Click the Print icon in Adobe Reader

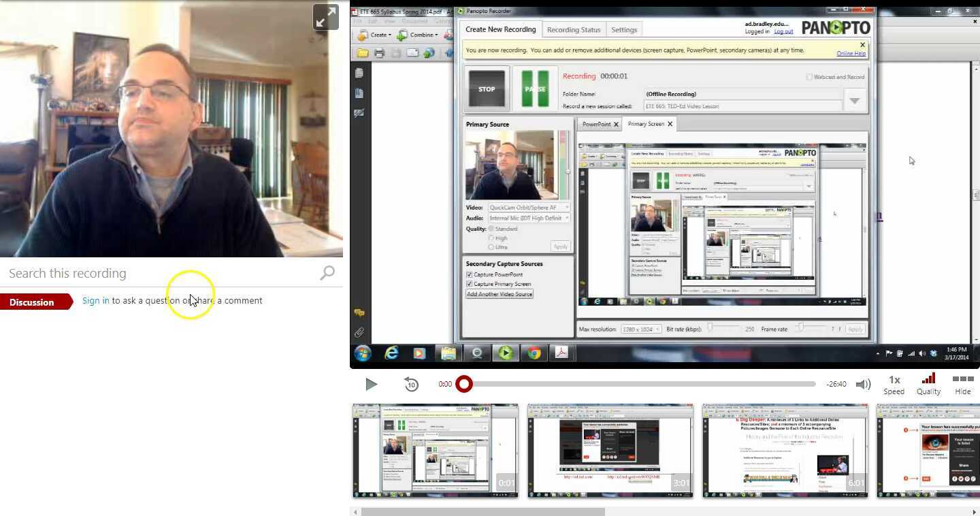coord(379,52)
